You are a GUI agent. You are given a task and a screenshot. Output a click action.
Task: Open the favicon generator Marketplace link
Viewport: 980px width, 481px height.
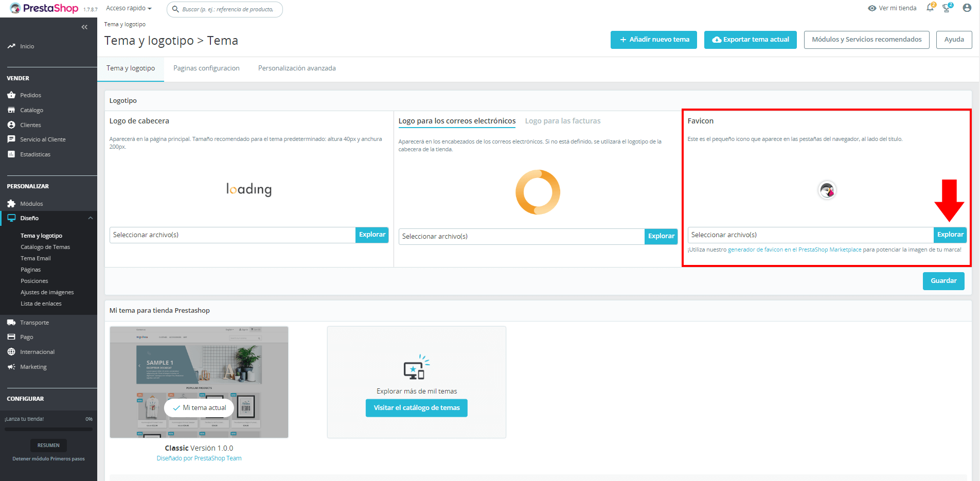point(794,250)
